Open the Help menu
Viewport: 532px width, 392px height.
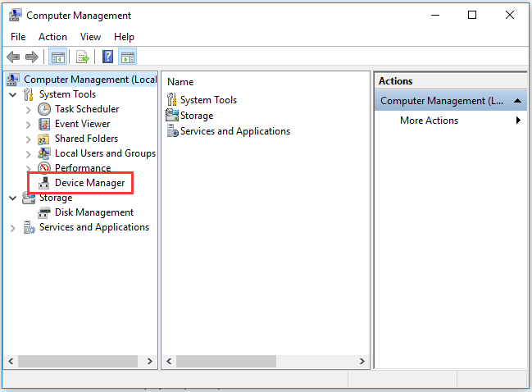point(124,37)
